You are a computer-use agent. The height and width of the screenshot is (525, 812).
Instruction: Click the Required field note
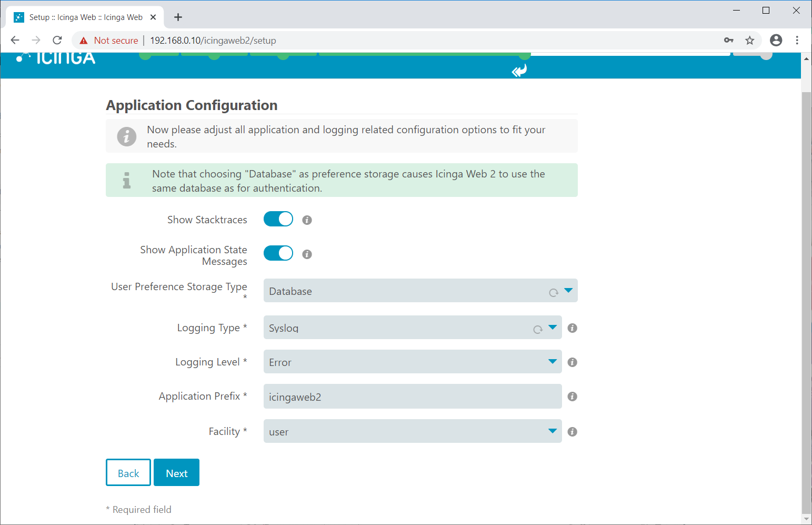[138, 509]
